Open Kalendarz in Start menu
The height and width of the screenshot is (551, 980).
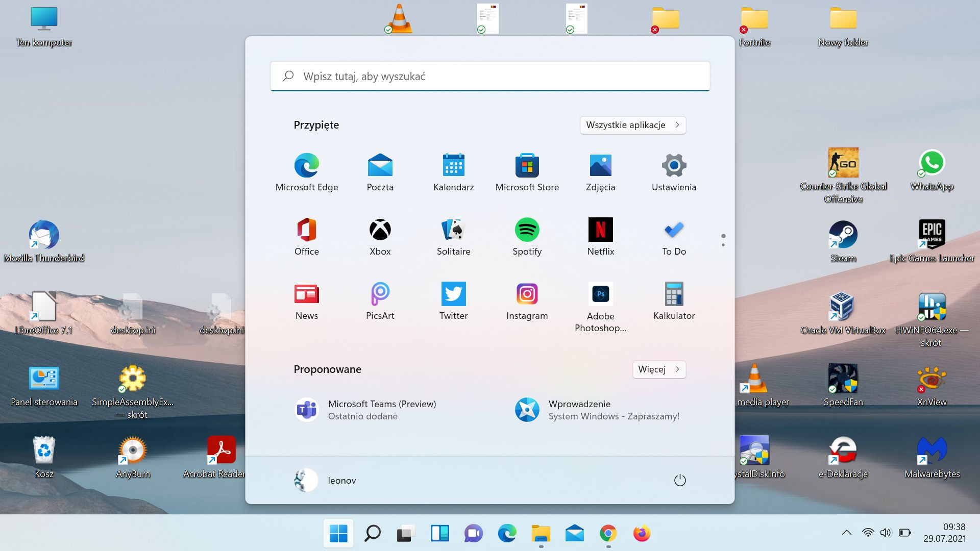click(x=454, y=172)
